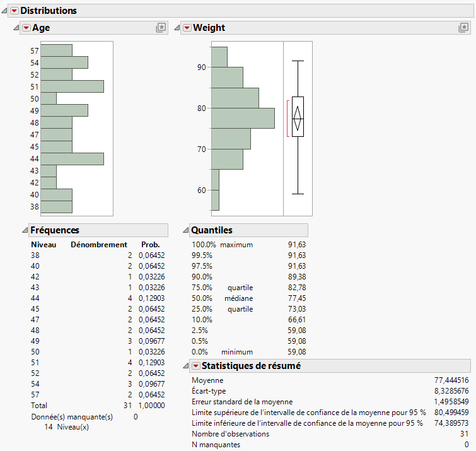Click the Fréquences section title
Viewport: 476px width, 451px height.
point(55,230)
